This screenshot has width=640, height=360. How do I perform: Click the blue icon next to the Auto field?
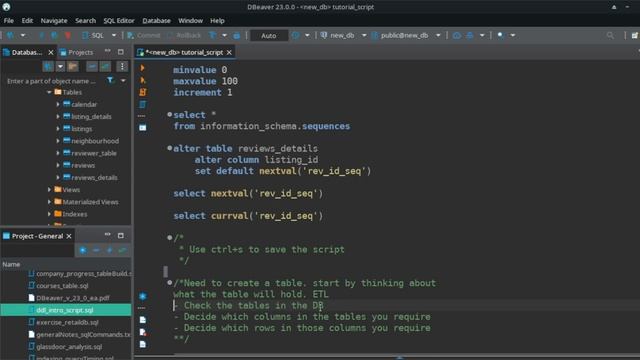296,36
